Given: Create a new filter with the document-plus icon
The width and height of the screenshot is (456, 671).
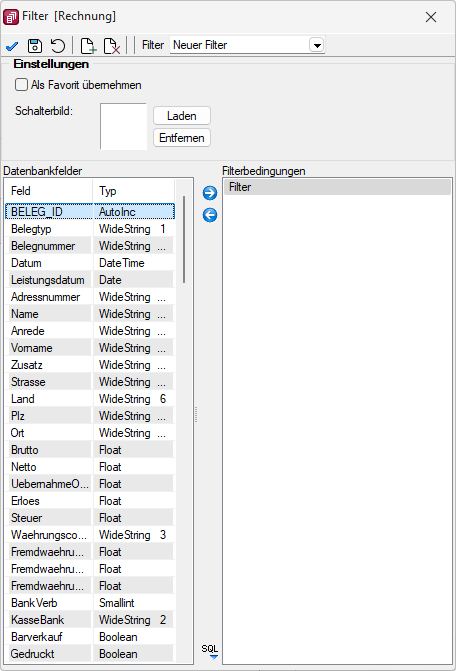Looking at the screenshot, I should pyautogui.click(x=88, y=45).
